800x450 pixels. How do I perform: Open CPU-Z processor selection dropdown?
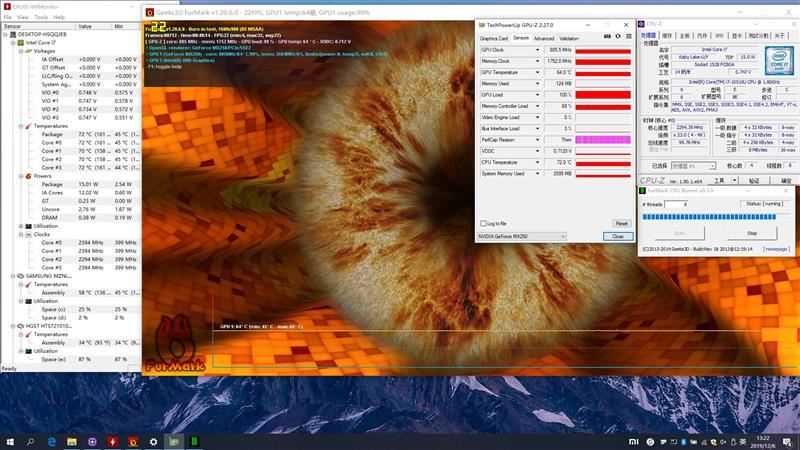[x=693, y=166]
